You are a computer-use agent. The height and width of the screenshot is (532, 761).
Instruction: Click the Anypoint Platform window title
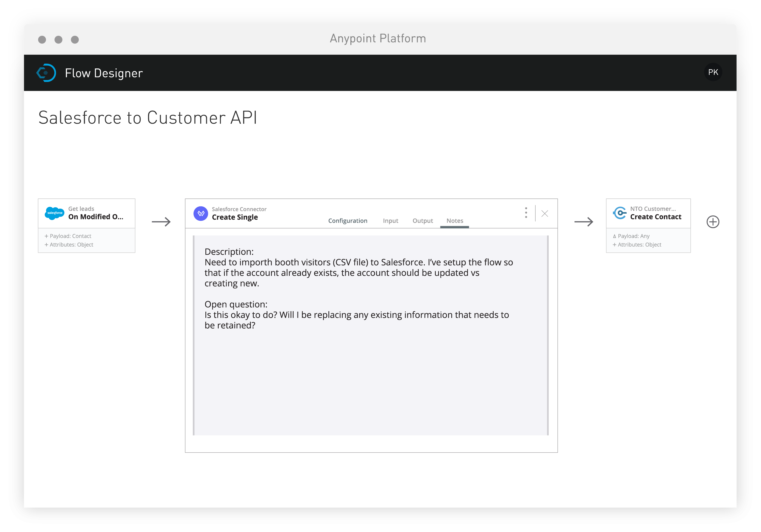[x=378, y=38]
